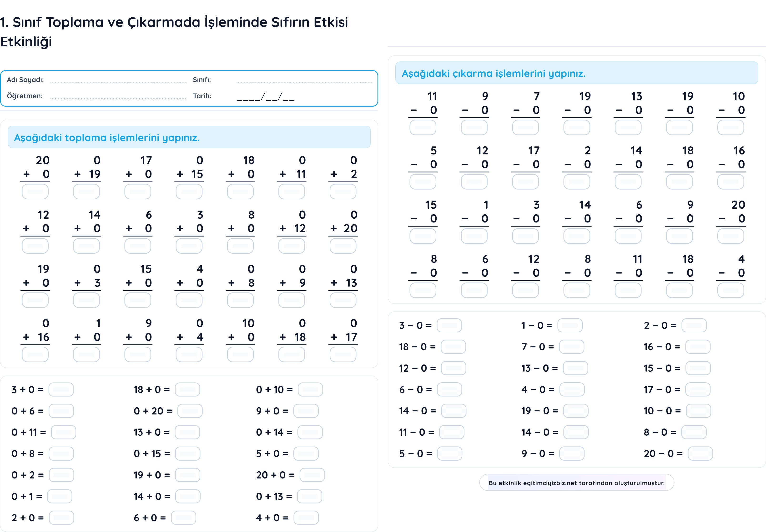This screenshot has height=532, width=766.
Task: Click the egitimciyizbiz.net footer credit
Action: point(576,483)
